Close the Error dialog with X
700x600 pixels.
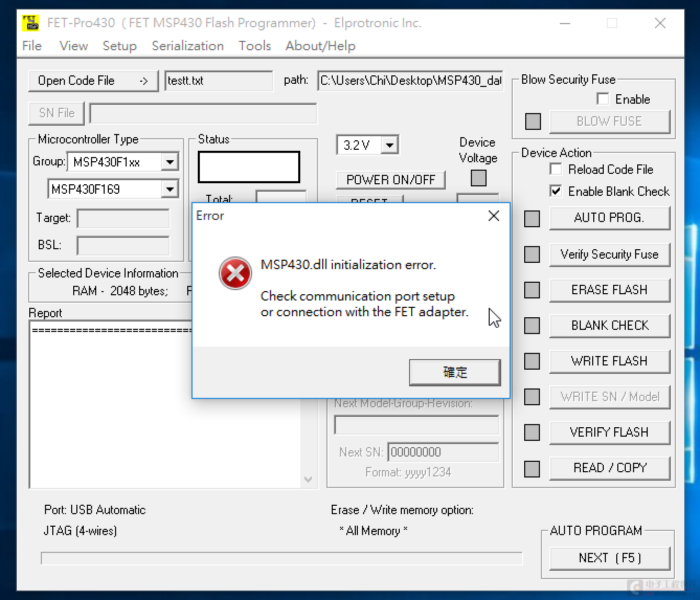[x=493, y=216]
